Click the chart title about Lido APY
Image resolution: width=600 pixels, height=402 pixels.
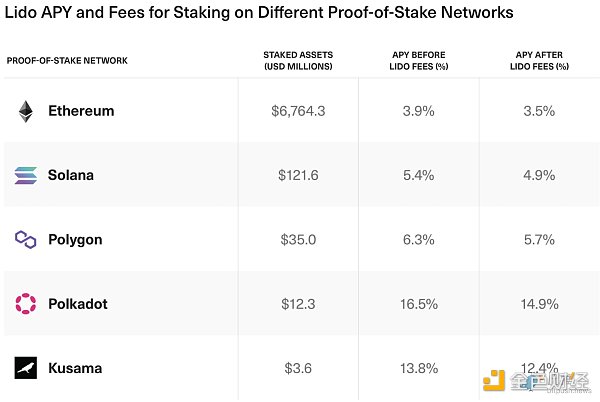coord(260,14)
